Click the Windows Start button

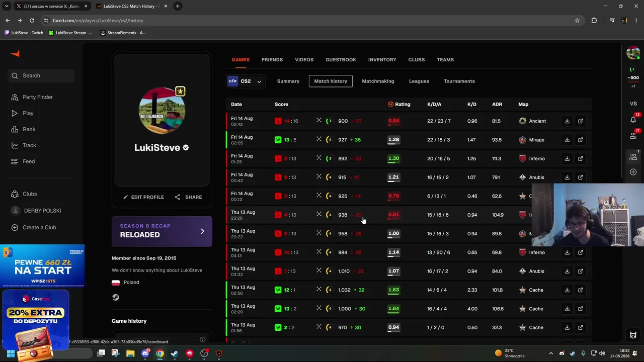(x=11, y=353)
